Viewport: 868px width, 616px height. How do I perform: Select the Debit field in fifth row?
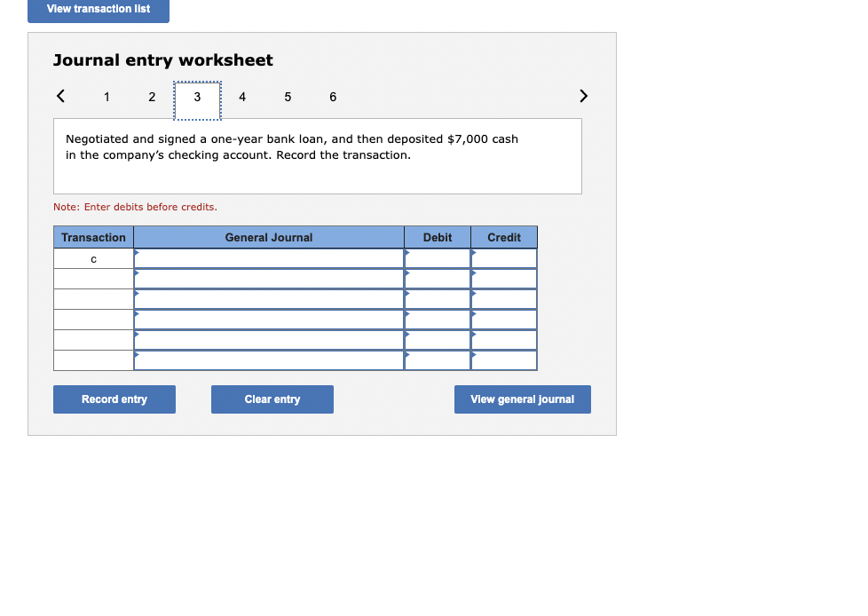pos(438,340)
